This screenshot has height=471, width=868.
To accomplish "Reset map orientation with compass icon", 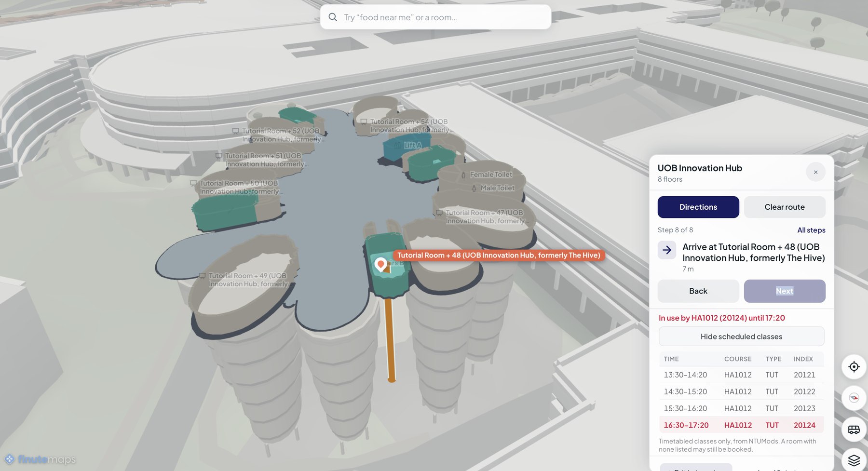I will click(x=854, y=398).
